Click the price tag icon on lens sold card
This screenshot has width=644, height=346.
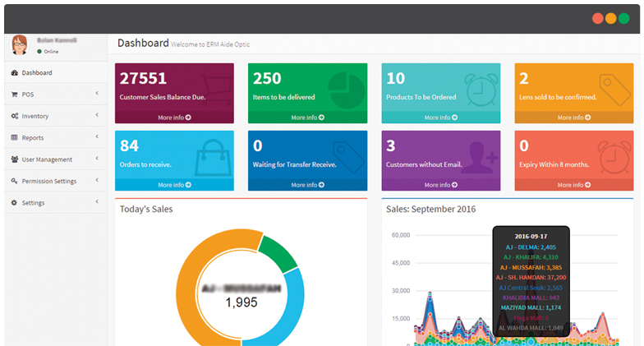611,86
